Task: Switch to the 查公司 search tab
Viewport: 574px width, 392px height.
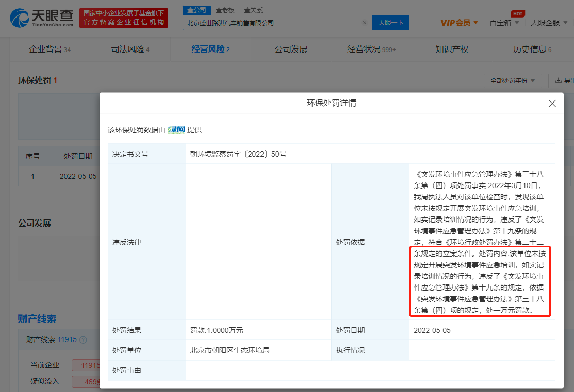Action: 197,10
